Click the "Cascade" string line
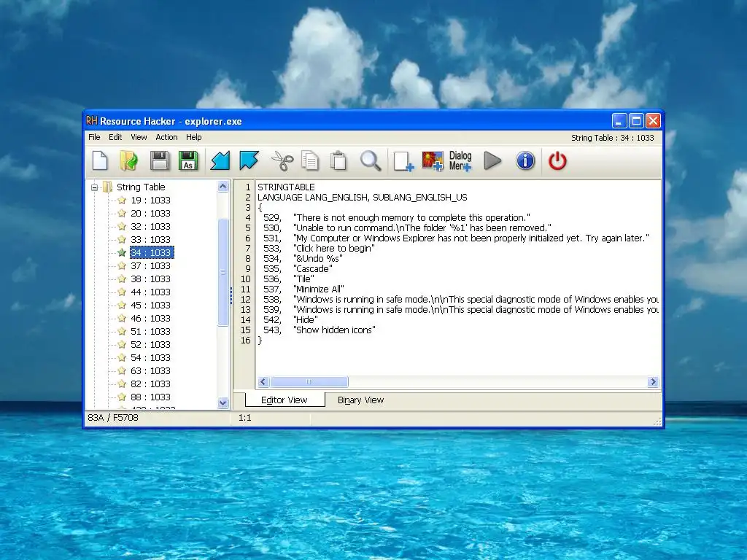 click(x=312, y=268)
